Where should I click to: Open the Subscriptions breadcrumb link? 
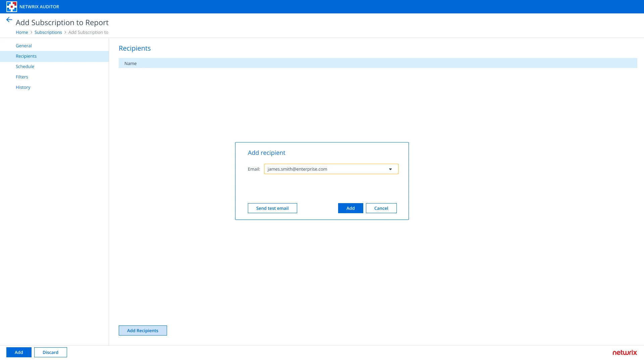coord(48,32)
